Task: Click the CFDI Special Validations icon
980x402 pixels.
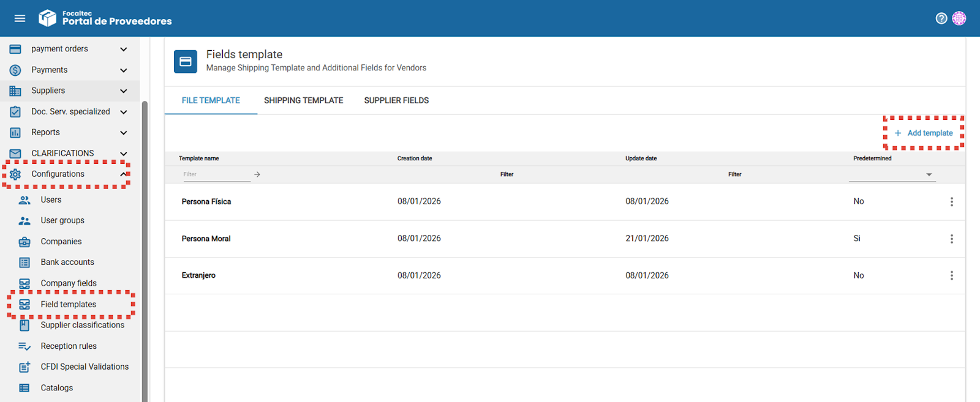Action: [x=24, y=367]
